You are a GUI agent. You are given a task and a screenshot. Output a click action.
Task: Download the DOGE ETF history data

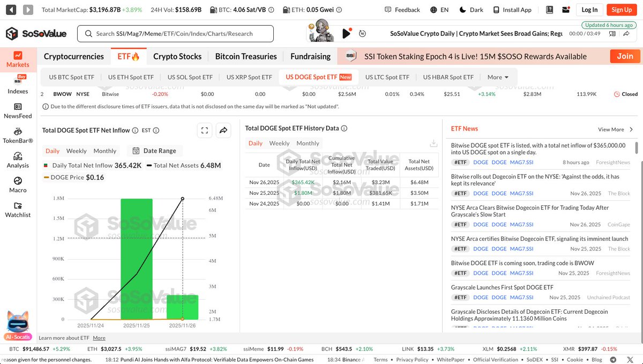tap(433, 144)
